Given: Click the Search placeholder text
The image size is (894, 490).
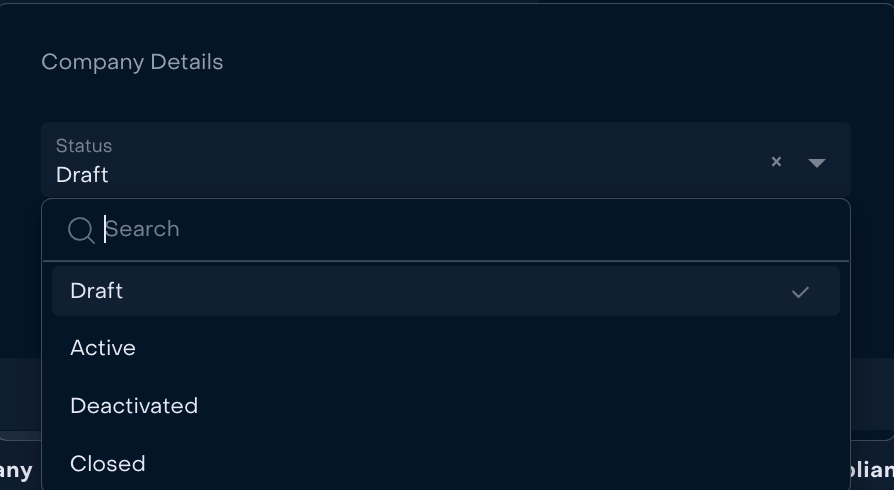Looking at the screenshot, I should [143, 229].
